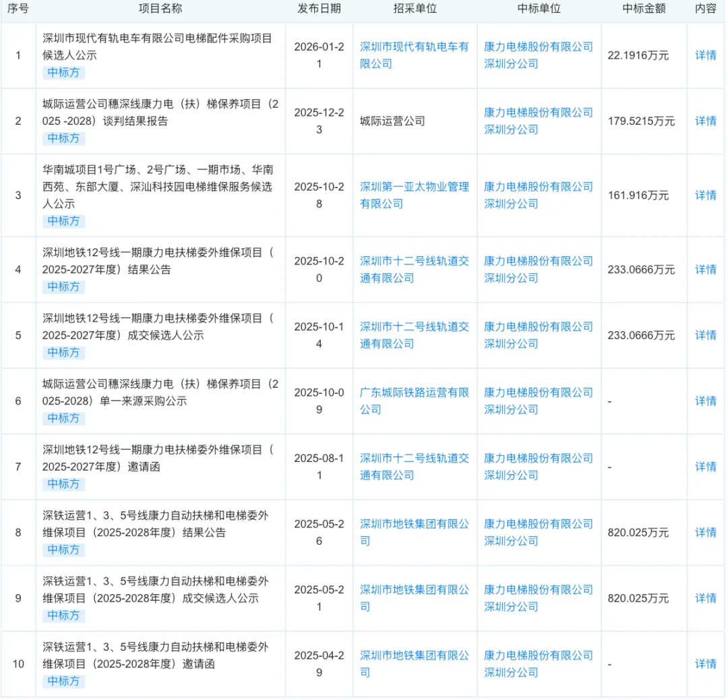Click 中标方 tag in row 1
The image size is (728, 700).
tap(63, 73)
